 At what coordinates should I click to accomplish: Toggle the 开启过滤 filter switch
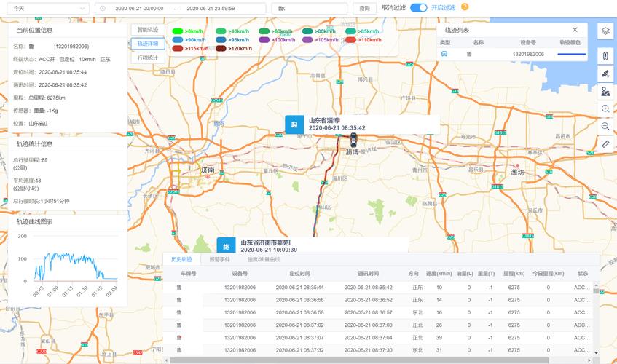pyautogui.click(x=418, y=7)
